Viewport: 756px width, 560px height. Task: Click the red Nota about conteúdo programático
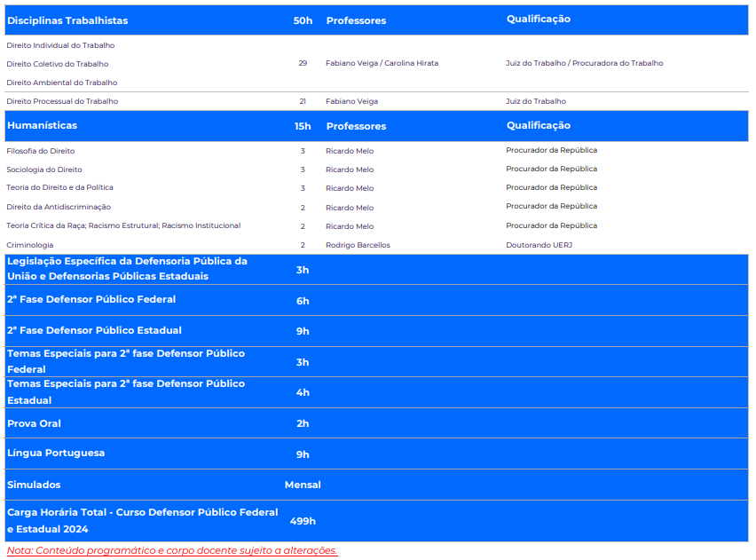[x=172, y=550]
